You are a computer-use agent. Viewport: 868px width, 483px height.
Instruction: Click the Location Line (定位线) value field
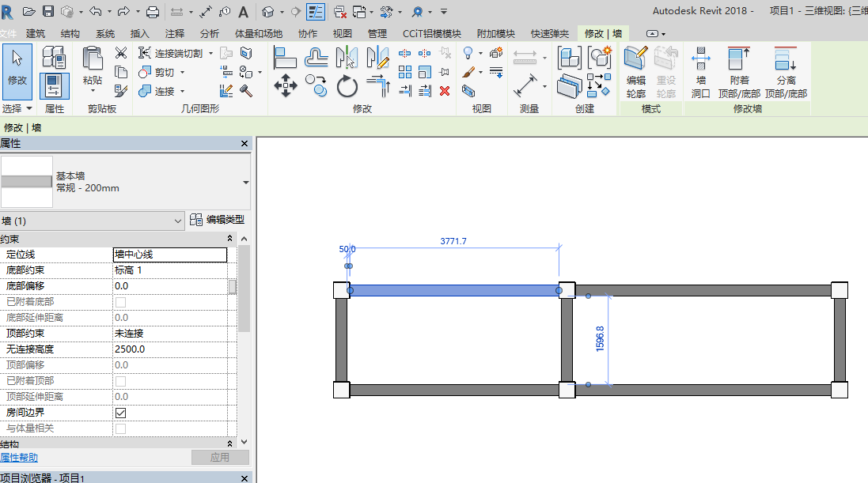[170, 255]
